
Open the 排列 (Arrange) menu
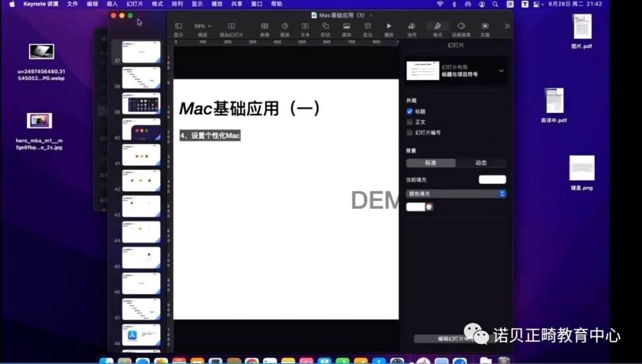click(177, 4)
